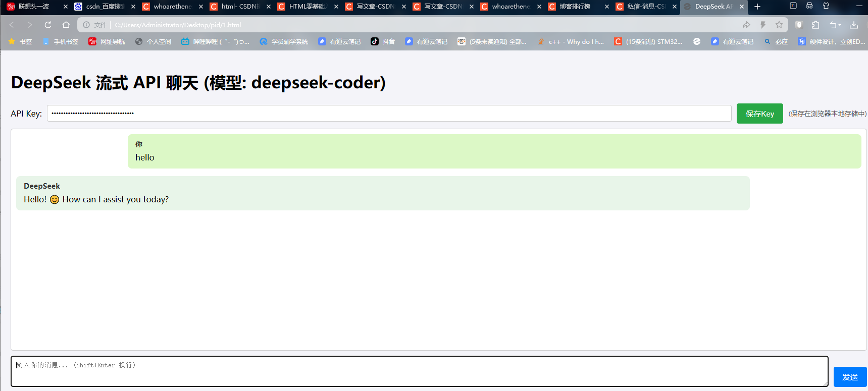This screenshot has width=868, height=391.
Task: Click the lightning speed-mode icon
Action: [x=763, y=25]
